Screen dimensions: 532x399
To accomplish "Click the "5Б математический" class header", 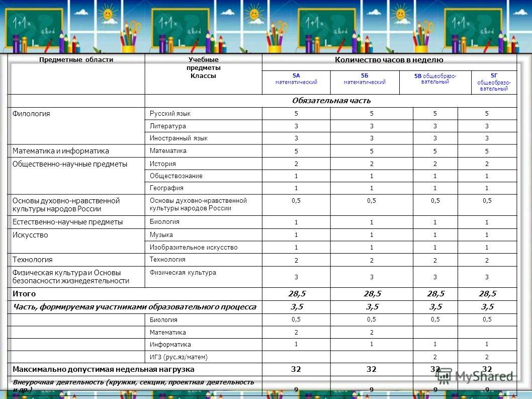I will click(x=365, y=79).
